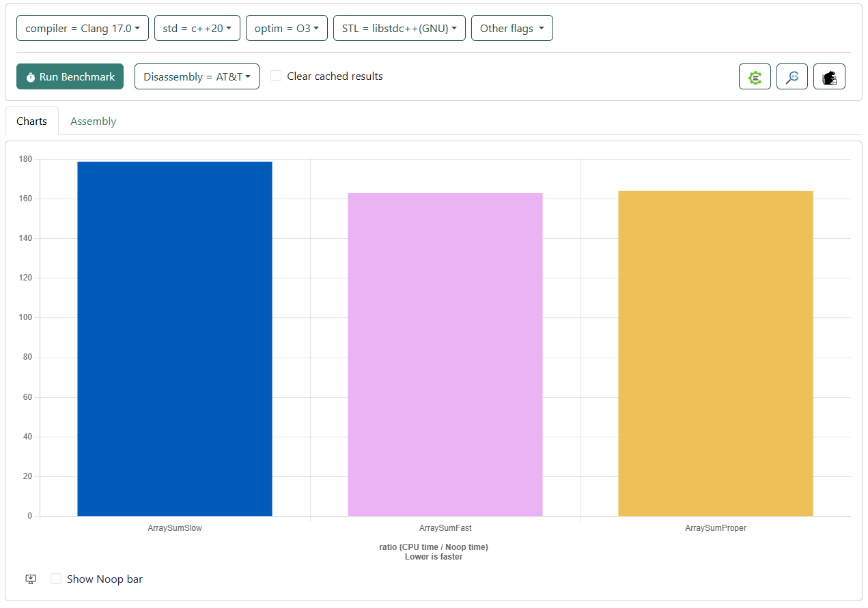Open code in Compiler Explorer gear icon
Viewport: 868px width, 608px height.
click(x=755, y=76)
